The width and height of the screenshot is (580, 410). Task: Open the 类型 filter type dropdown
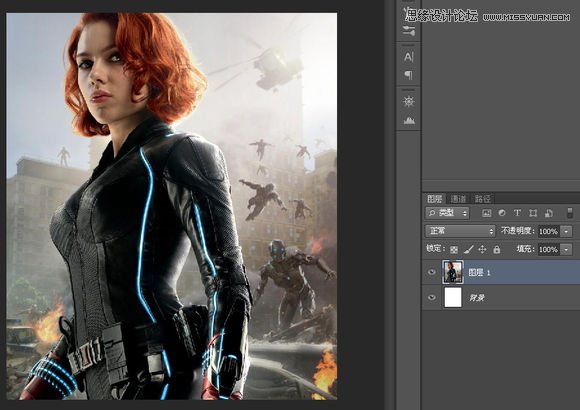tap(447, 213)
